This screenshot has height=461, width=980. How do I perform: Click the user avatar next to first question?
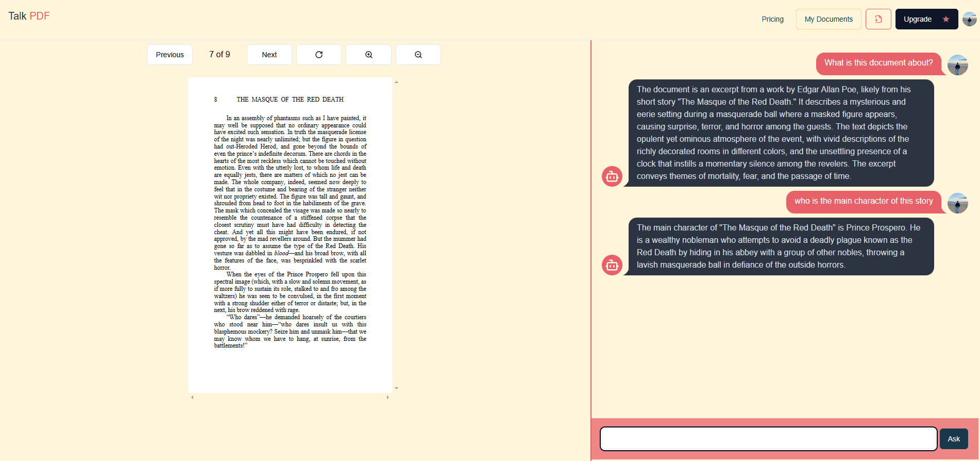[x=958, y=65]
